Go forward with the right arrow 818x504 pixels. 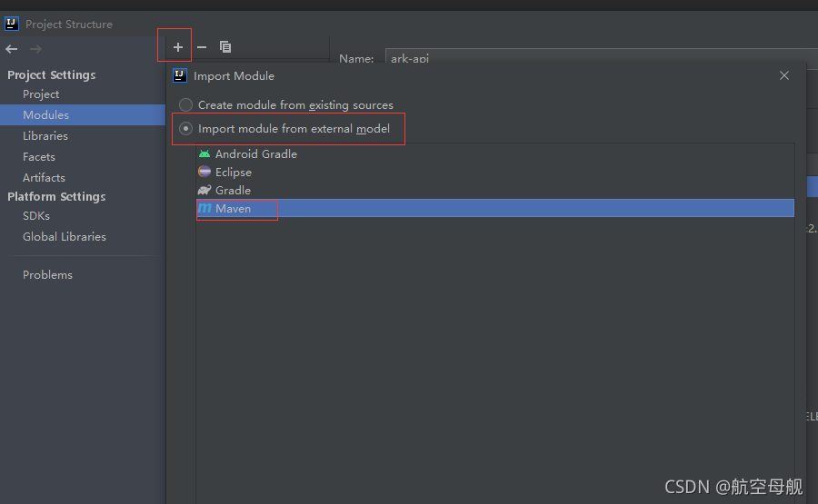[x=35, y=49]
